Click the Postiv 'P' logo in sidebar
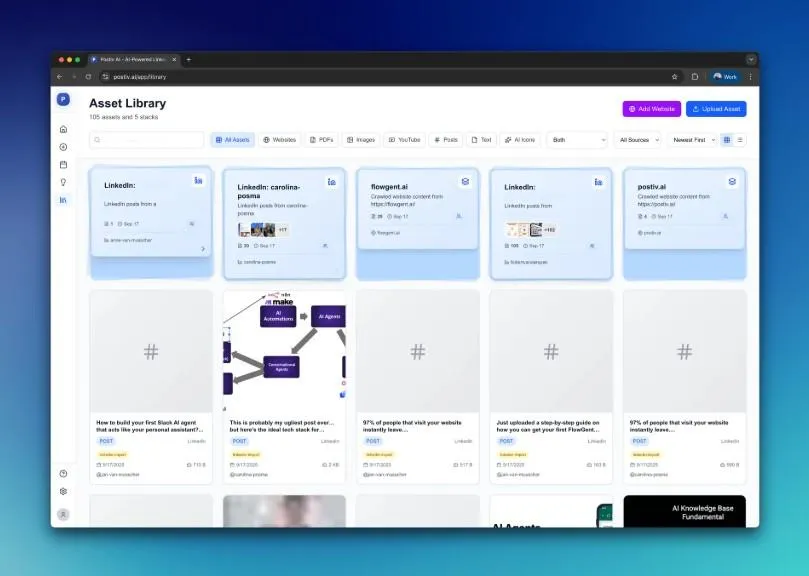 63,99
